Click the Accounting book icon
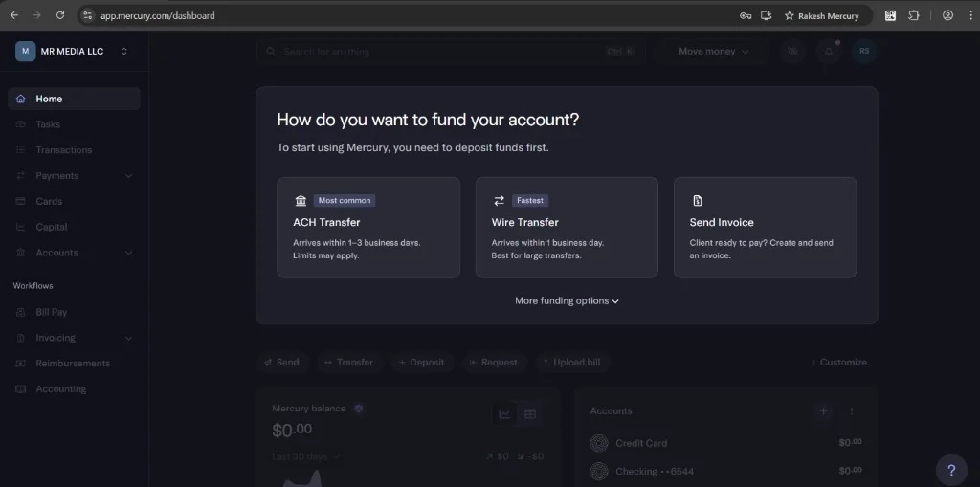 coord(21,388)
